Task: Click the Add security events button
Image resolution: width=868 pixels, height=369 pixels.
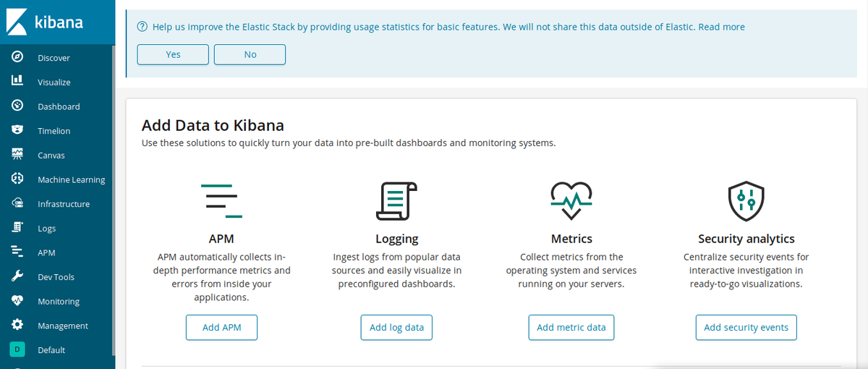Action: (746, 327)
